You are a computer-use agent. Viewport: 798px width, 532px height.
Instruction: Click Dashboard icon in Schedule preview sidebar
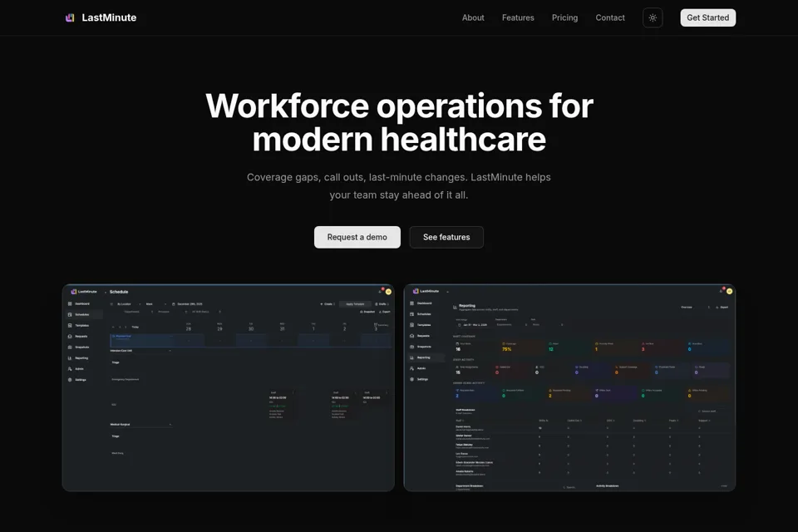70,304
